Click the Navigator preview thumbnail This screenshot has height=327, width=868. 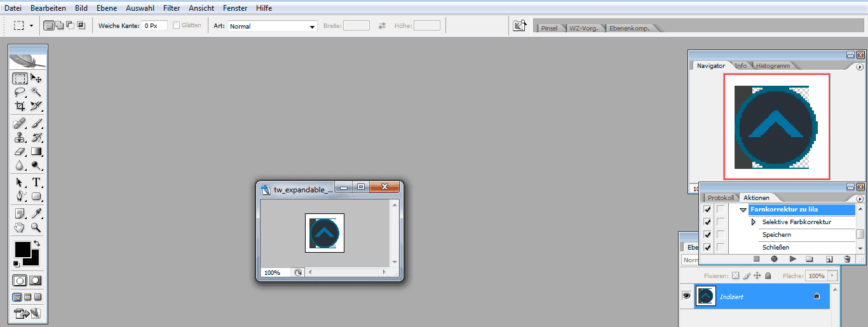pos(776,126)
